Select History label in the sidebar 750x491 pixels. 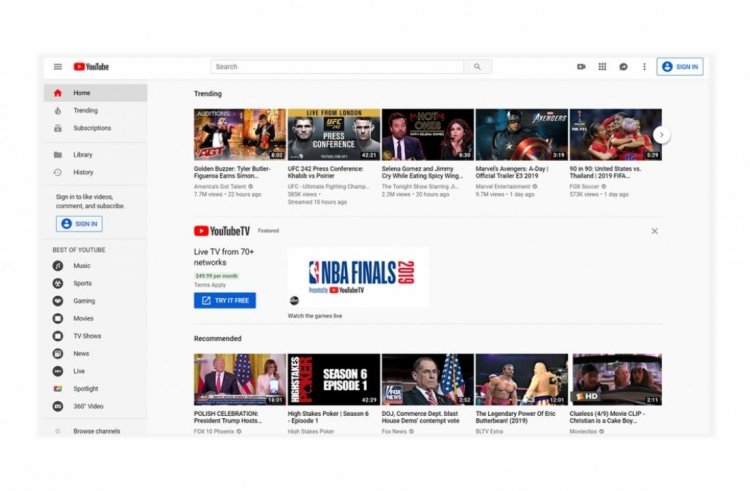point(83,172)
